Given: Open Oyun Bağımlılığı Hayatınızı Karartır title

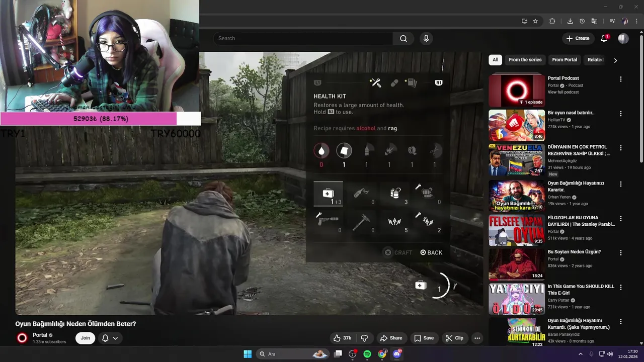Looking at the screenshot, I should coord(576,187).
